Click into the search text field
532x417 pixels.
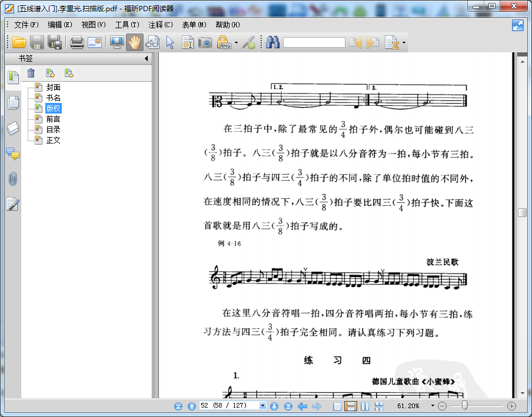[x=314, y=42]
